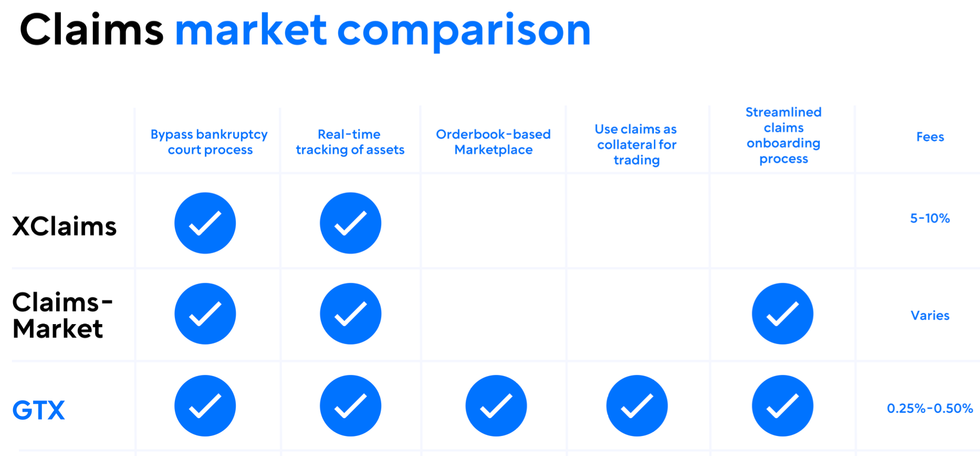Select Claims-Market bypass bankruptcy court checkmark
This screenshot has width=980, height=456.
coord(205,314)
